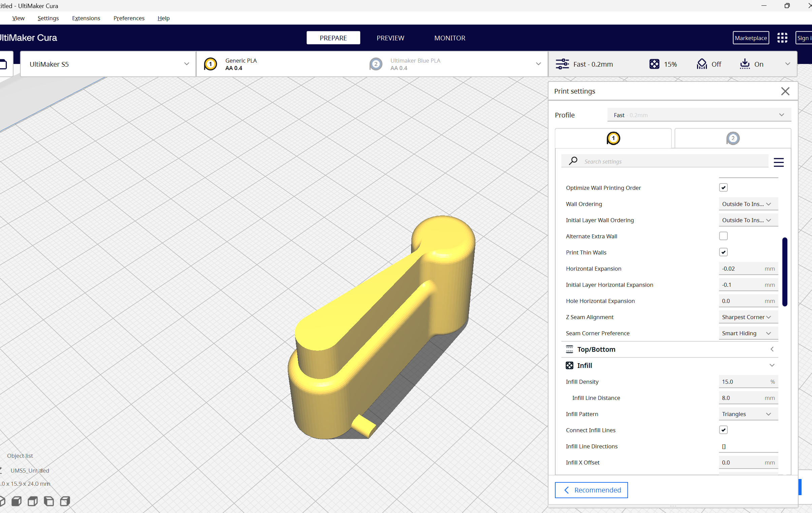Click the Sign in button

804,38
